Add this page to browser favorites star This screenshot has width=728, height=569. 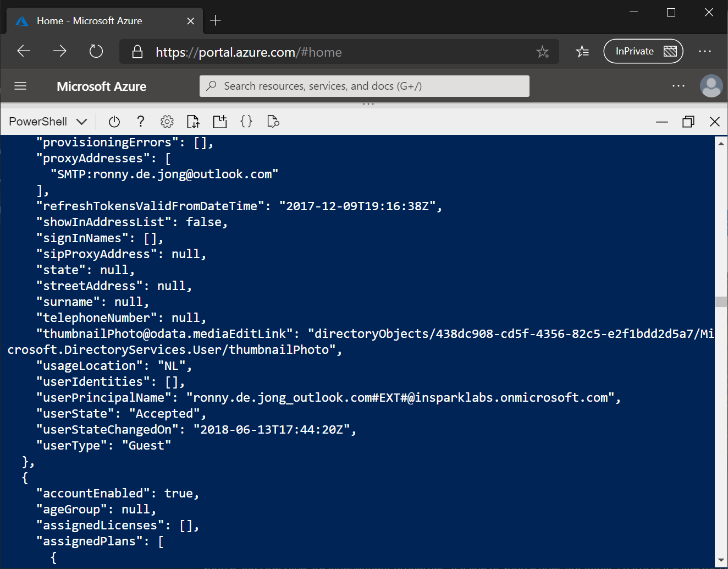click(543, 52)
